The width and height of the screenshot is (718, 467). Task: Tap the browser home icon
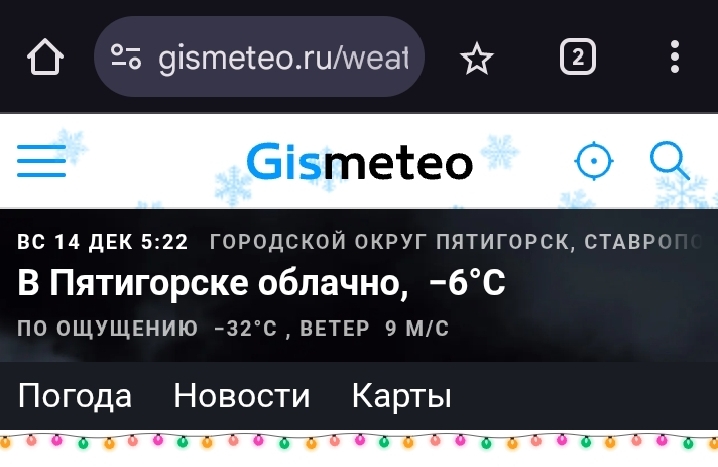tap(45, 57)
